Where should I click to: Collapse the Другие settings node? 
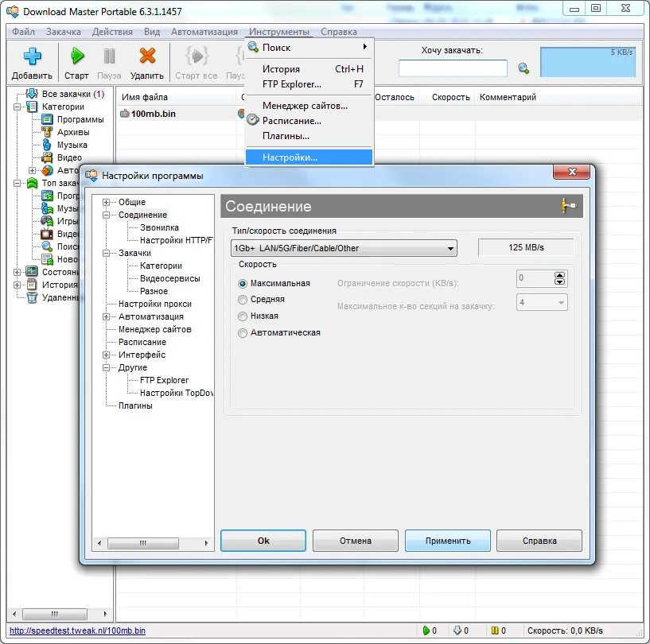[x=106, y=368]
